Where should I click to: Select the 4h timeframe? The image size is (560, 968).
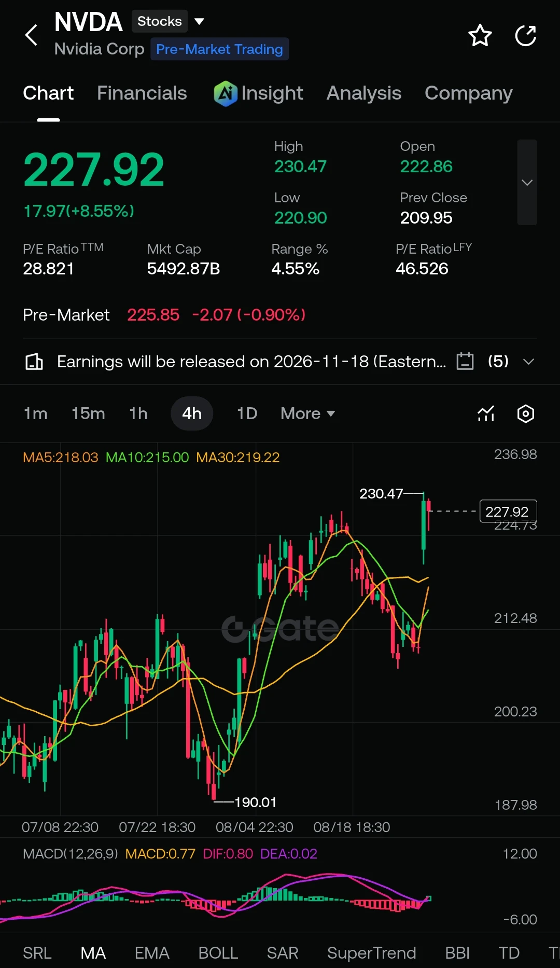[192, 413]
